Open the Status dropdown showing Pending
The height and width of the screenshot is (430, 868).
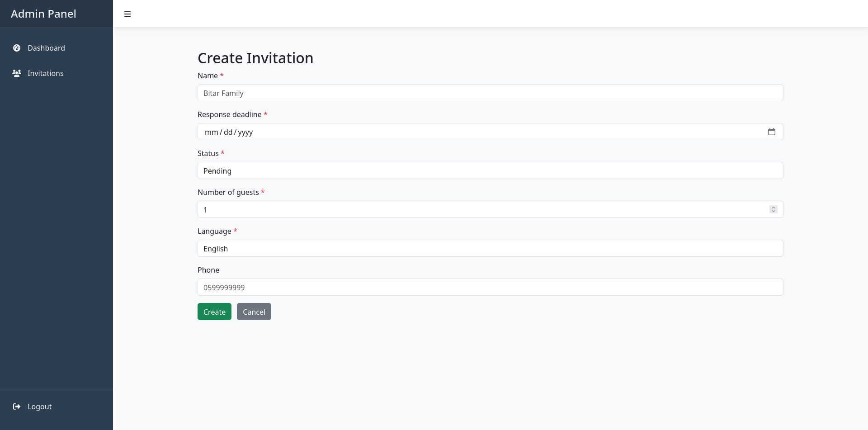(x=490, y=170)
